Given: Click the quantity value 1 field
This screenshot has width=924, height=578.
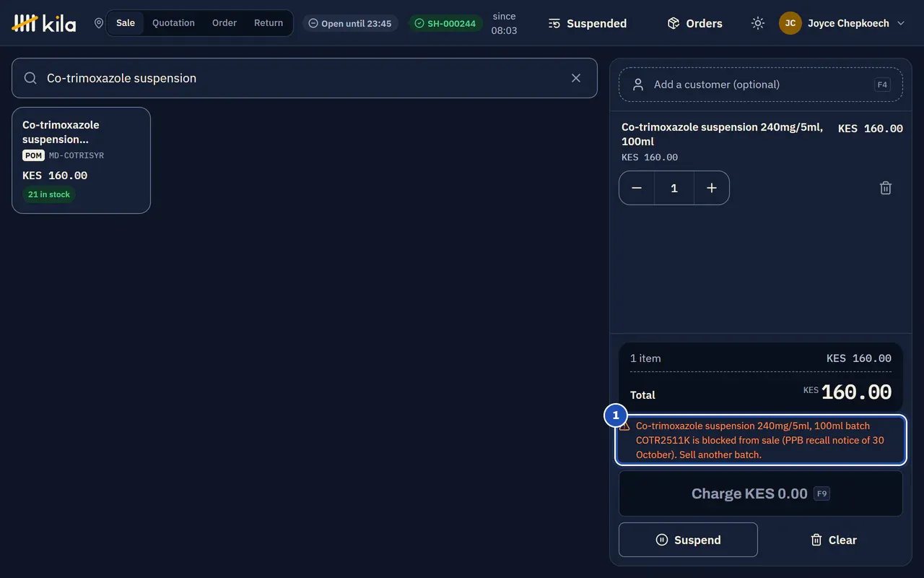Looking at the screenshot, I should point(674,188).
